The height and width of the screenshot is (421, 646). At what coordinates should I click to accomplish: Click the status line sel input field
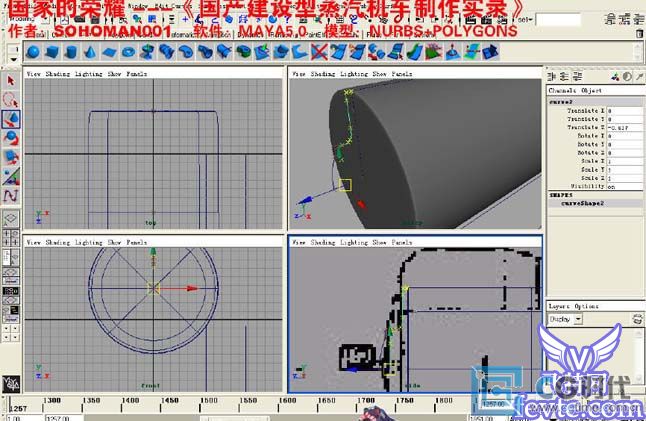coord(557,19)
